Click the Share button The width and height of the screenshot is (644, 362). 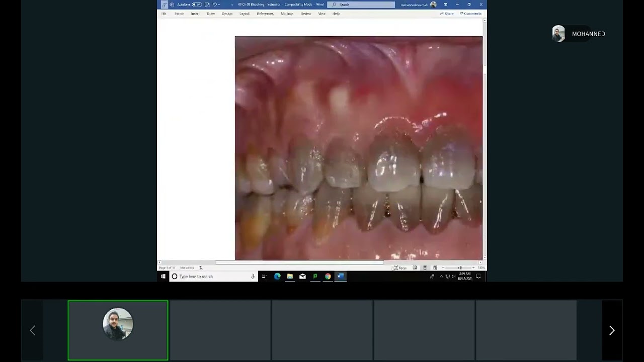pyautogui.click(x=447, y=14)
